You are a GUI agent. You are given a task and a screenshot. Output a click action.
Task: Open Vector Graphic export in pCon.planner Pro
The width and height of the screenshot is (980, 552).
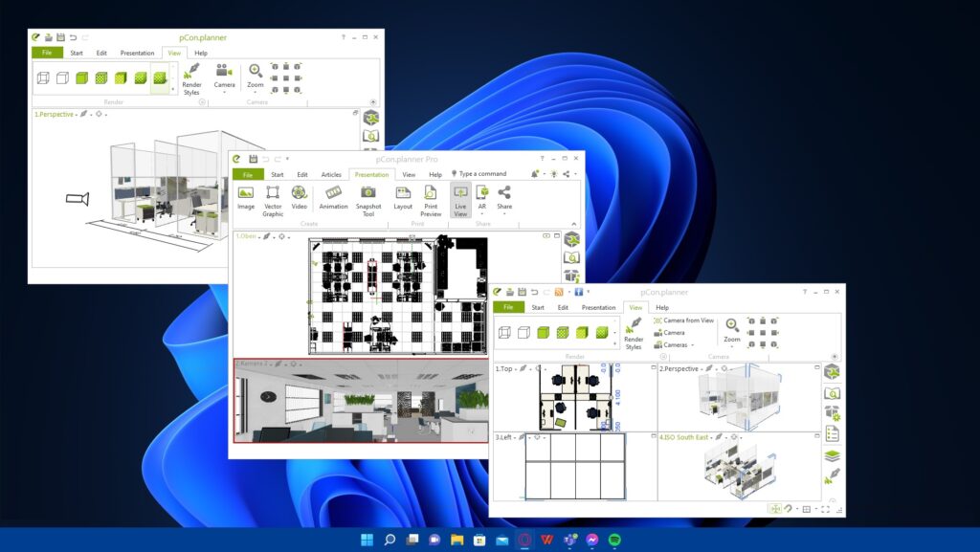tap(273, 201)
